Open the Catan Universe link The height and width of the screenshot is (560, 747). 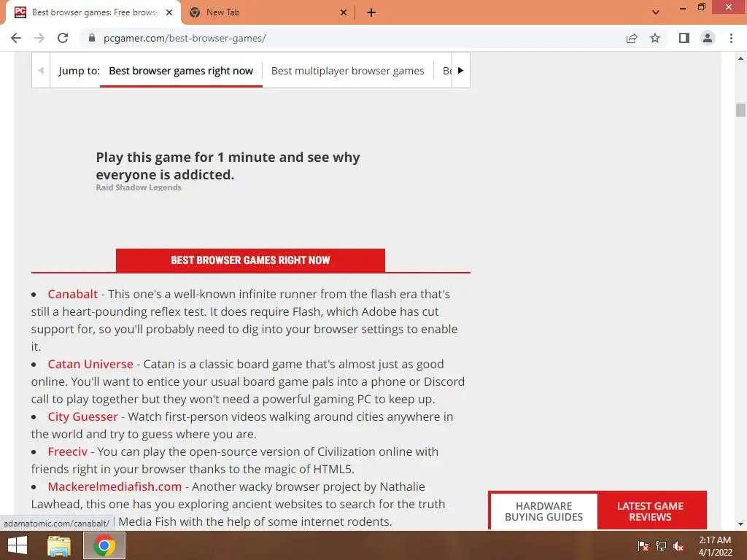(90, 365)
